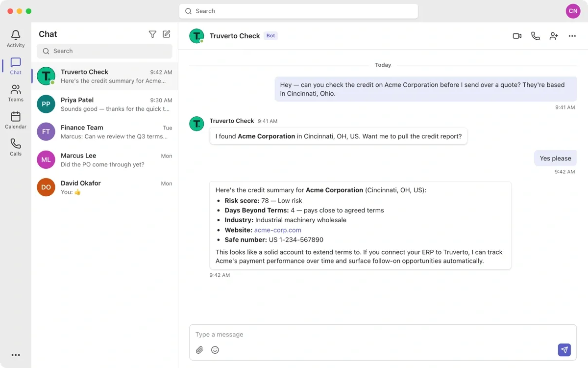Click the Truverto Check name in chat header
Viewport: 588px width, 368px height.
coord(235,36)
